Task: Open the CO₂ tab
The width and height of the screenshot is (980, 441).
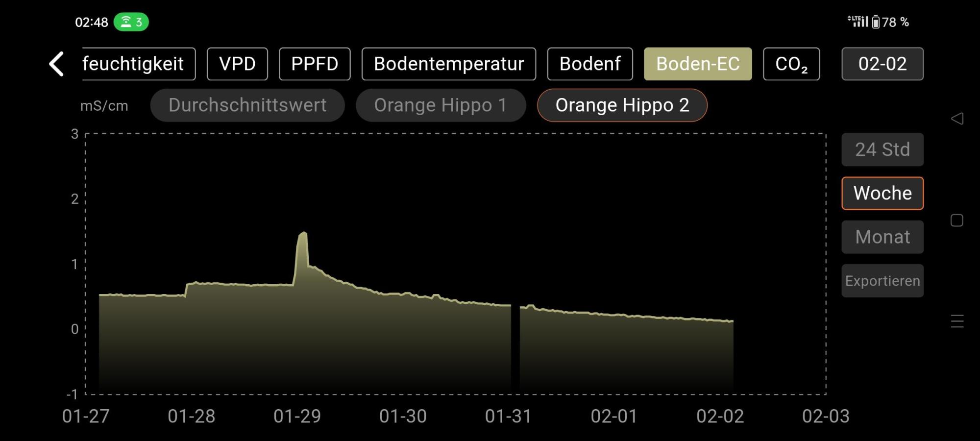Action: point(791,64)
